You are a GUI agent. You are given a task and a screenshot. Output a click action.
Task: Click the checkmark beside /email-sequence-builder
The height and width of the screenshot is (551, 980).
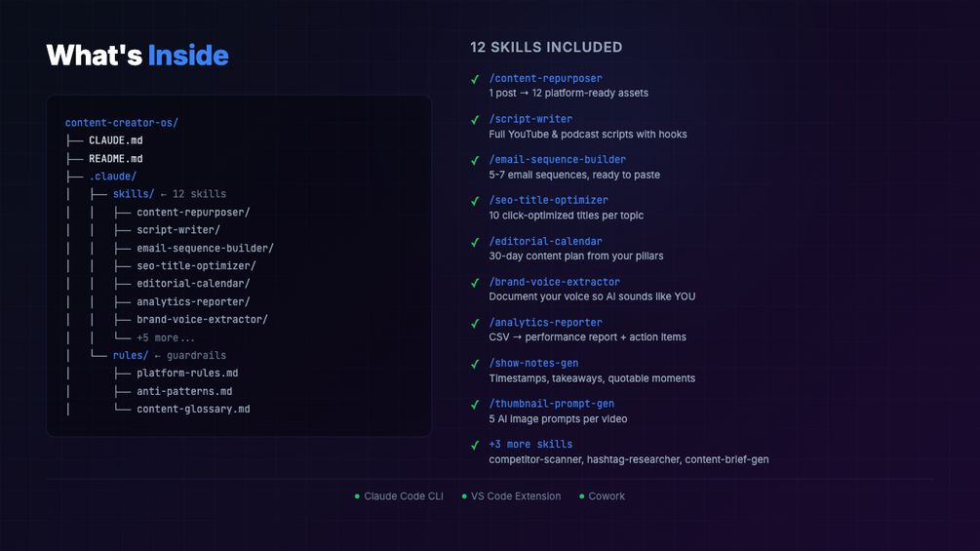coord(475,161)
